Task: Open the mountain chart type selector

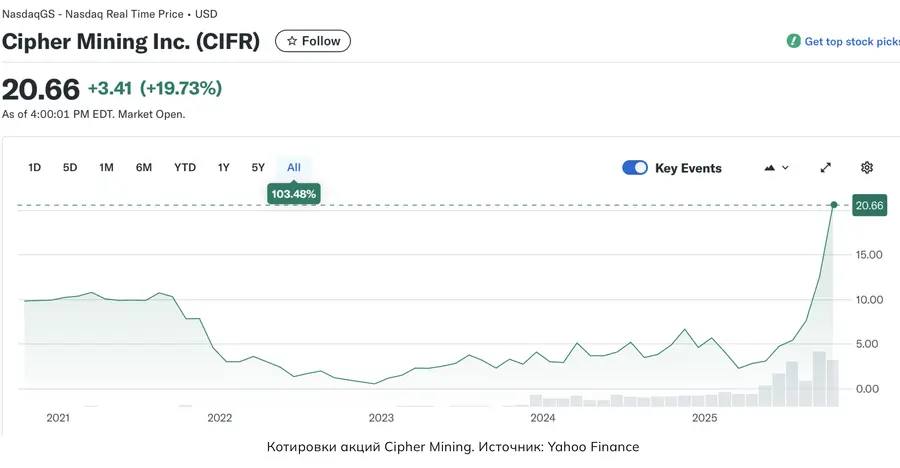Action: [x=770, y=168]
